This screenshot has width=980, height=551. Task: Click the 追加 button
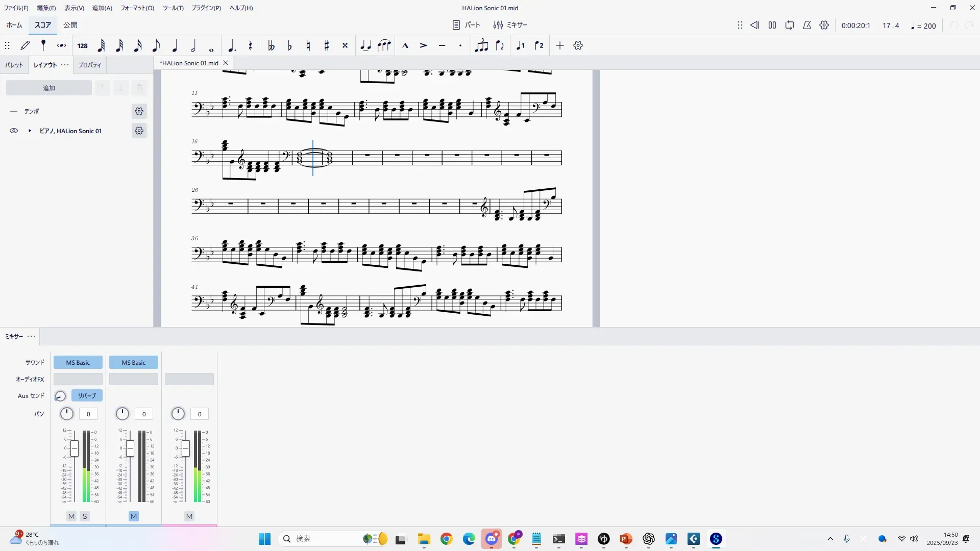pyautogui.click(x=49, y=88)
